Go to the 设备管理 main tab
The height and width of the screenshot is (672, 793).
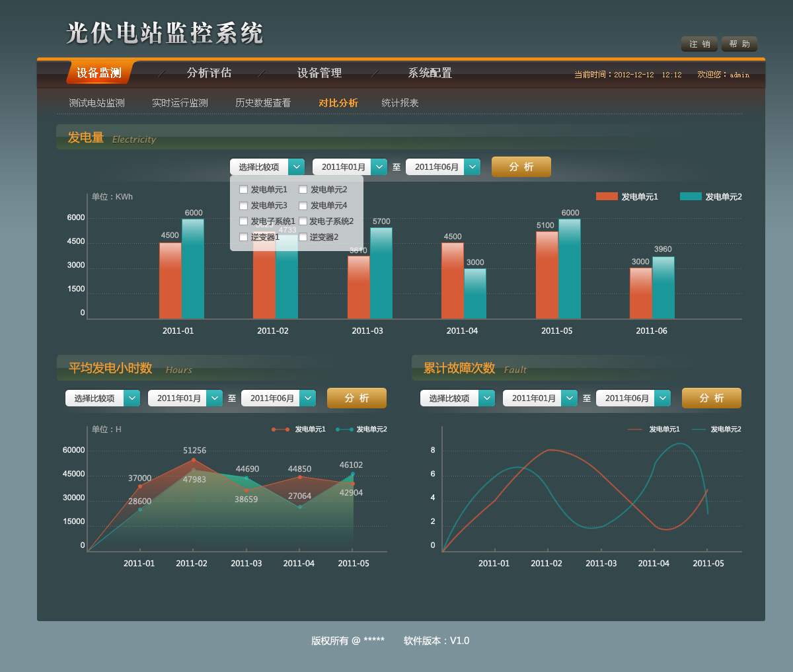pos(319,73)
